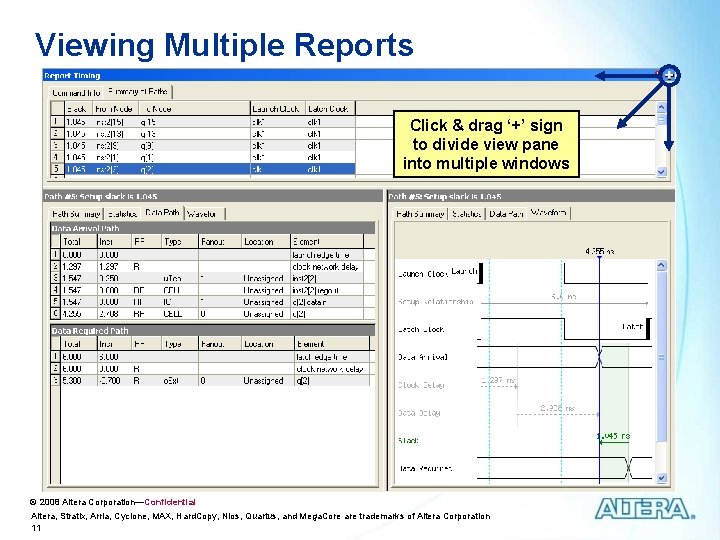Screen dimensions: 720x540
Task: Click the To Node column header
Action: [194, 109]
